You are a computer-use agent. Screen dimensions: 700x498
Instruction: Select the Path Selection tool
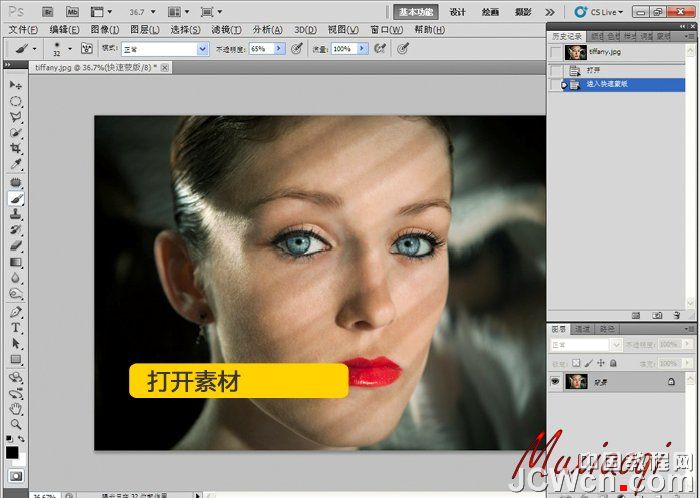[x=16, y=343]
